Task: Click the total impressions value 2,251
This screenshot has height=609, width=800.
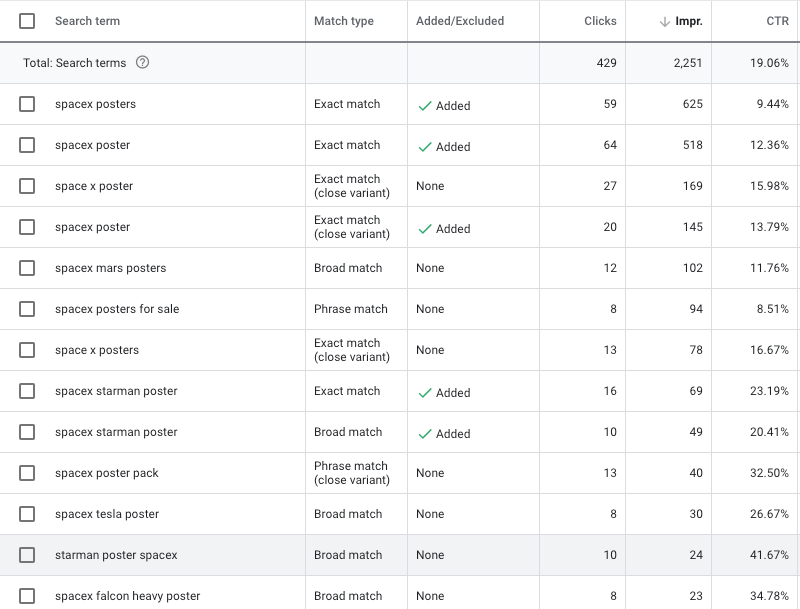Action: (x=687, y=63)
